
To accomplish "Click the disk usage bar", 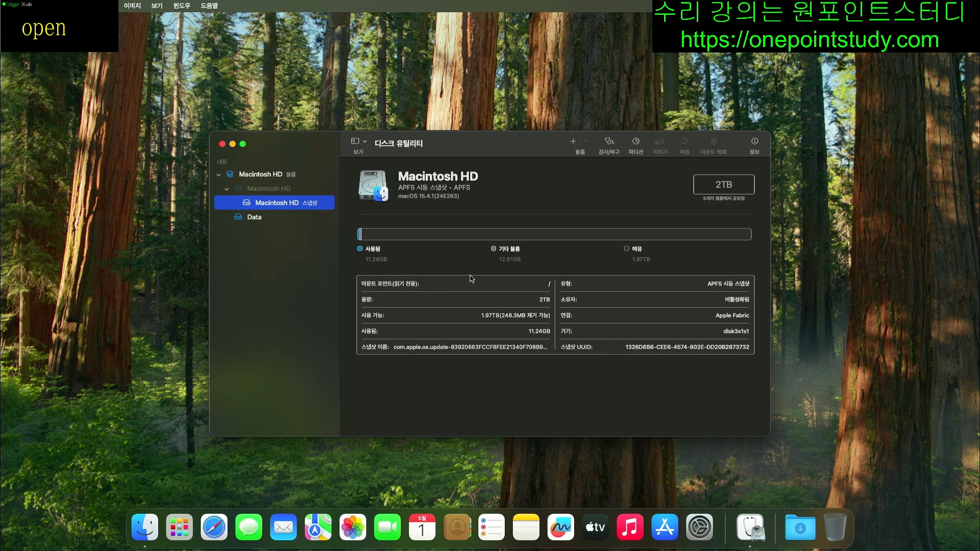I will (554, 234).
